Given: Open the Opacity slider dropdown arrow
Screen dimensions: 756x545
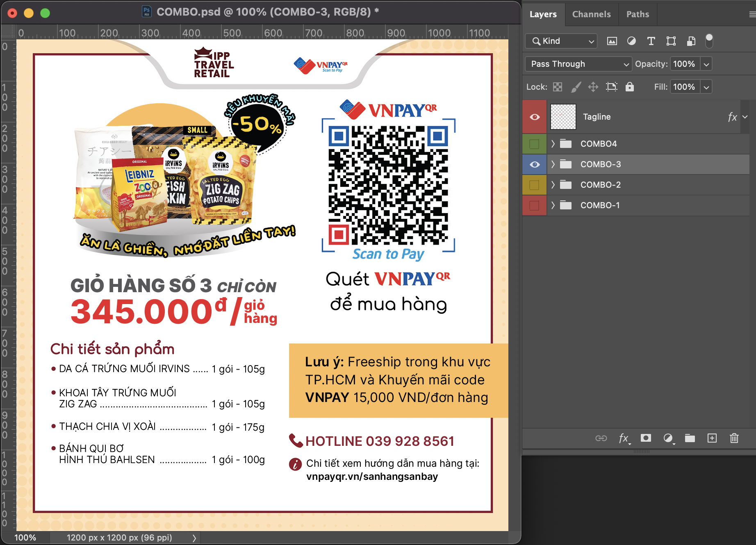Looking at the screenshot, I should tap(706, 64).
